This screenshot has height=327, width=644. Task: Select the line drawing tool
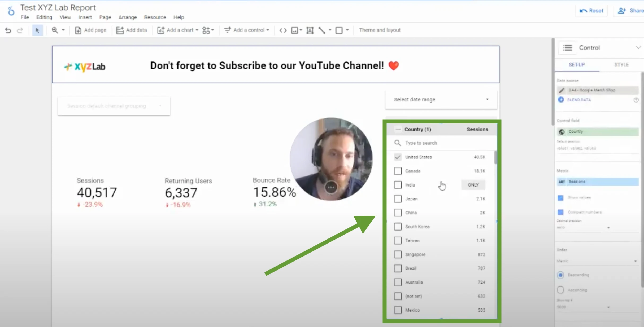click(322, 30)
